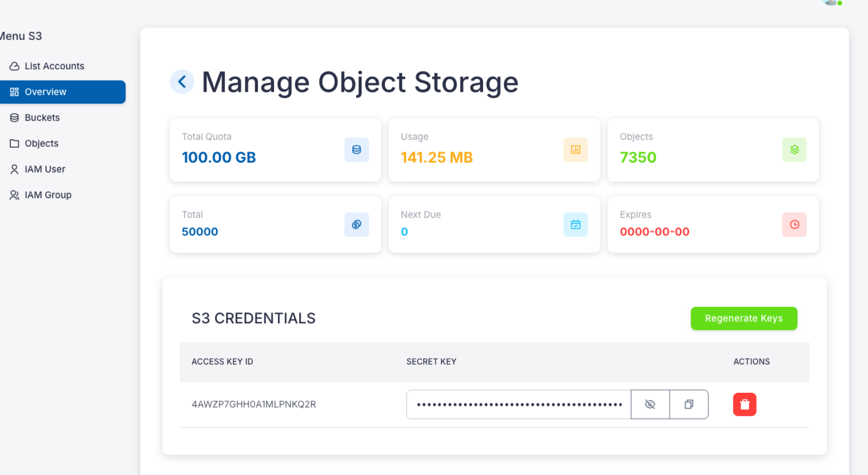Click the Next Due value 0
This screenshot has height=475, width=868.
(404, 232)
